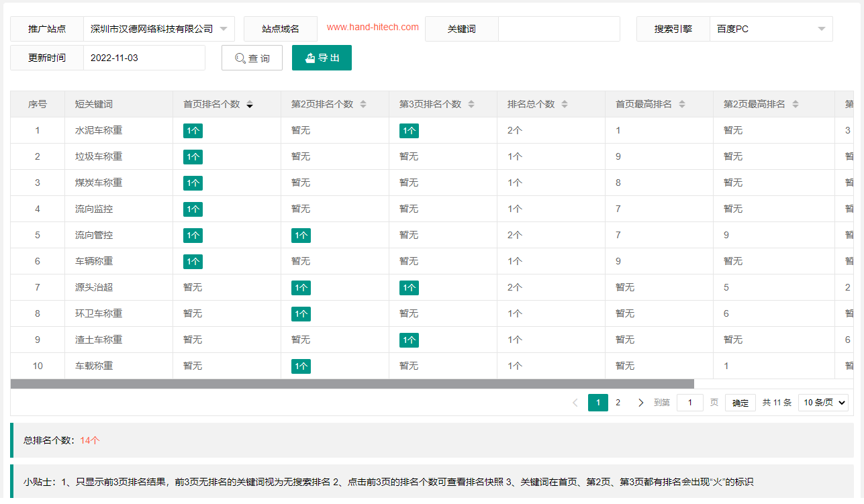
Task: Switch to page 2 of the results
Action: point(618,402)
